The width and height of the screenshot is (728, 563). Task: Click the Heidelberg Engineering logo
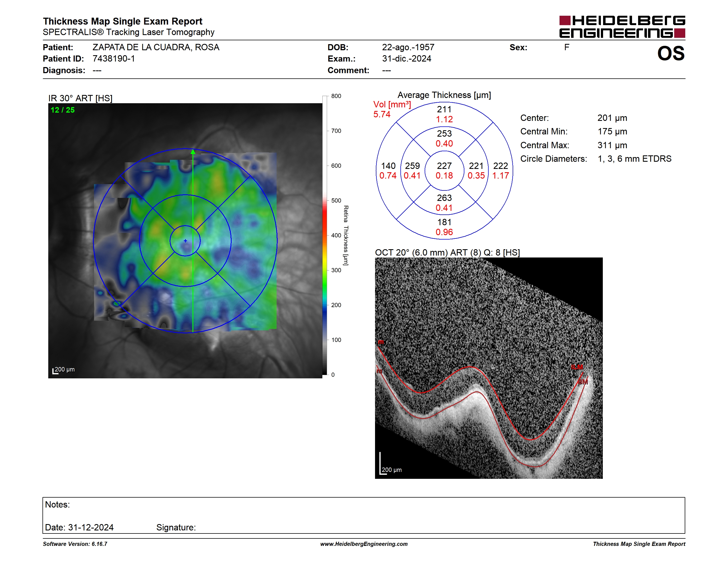pyautogui.click(x=622, y=27)
